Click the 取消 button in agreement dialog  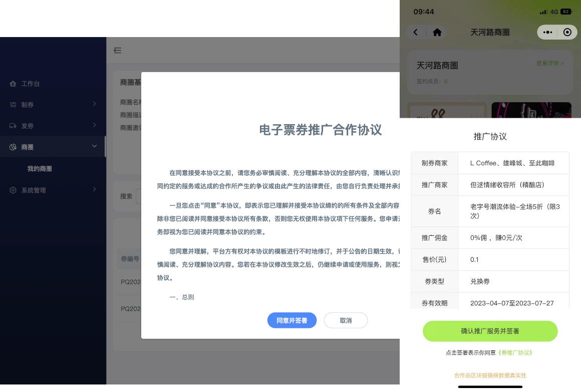click(346, 320)
